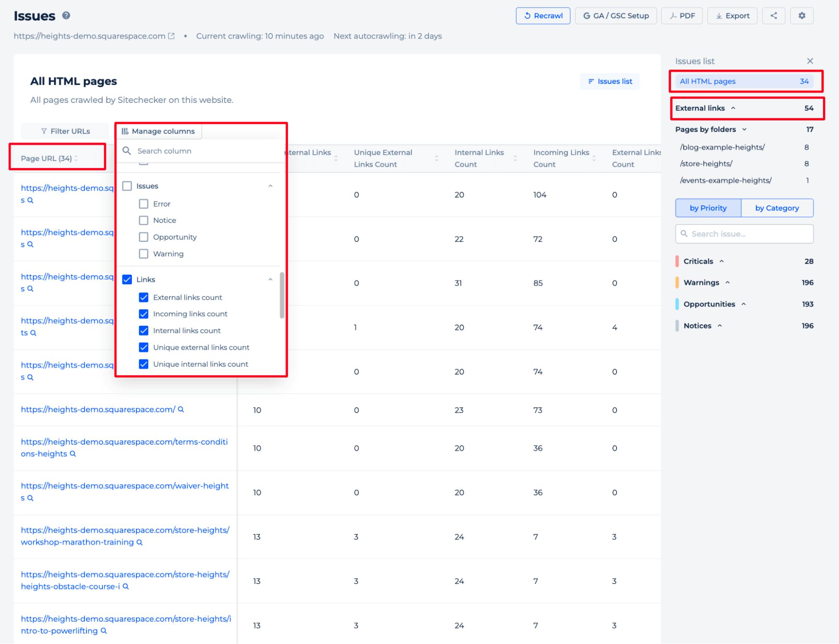The image size is (839, 644).
Task: Open the terms-conditions-heights page link
Action: point(124,448)
